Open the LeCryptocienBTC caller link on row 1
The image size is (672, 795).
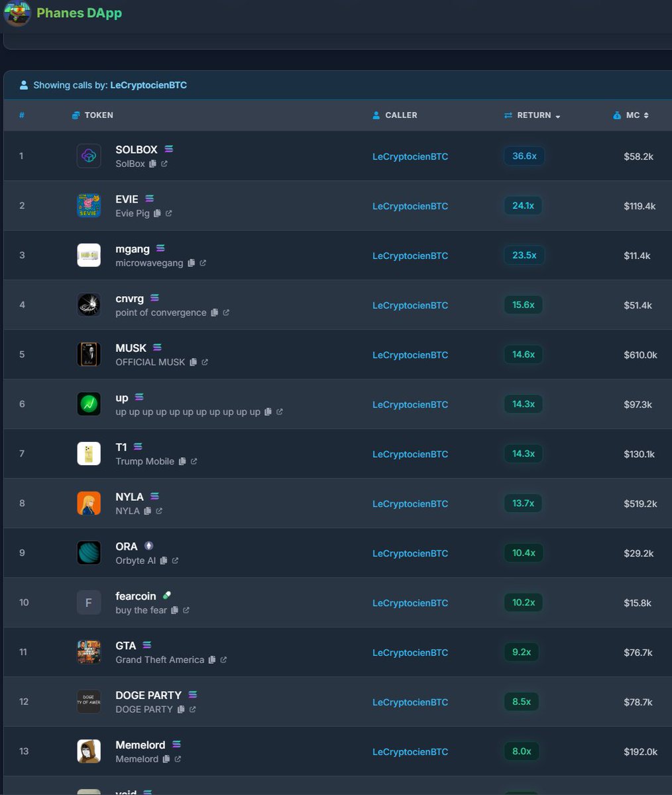tap(410, 156)
